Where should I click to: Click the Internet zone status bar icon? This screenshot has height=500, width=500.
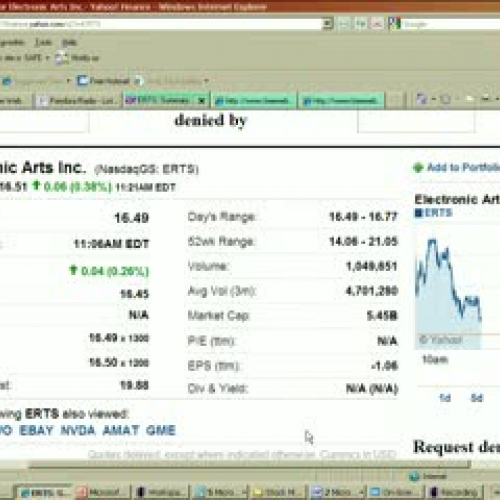coord(414,476)
